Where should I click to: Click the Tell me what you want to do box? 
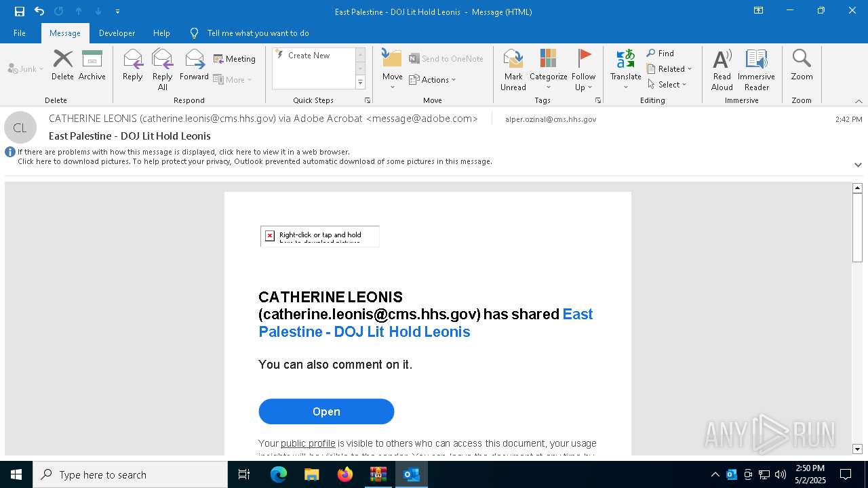pyautogui.click(x=258, y=33)
